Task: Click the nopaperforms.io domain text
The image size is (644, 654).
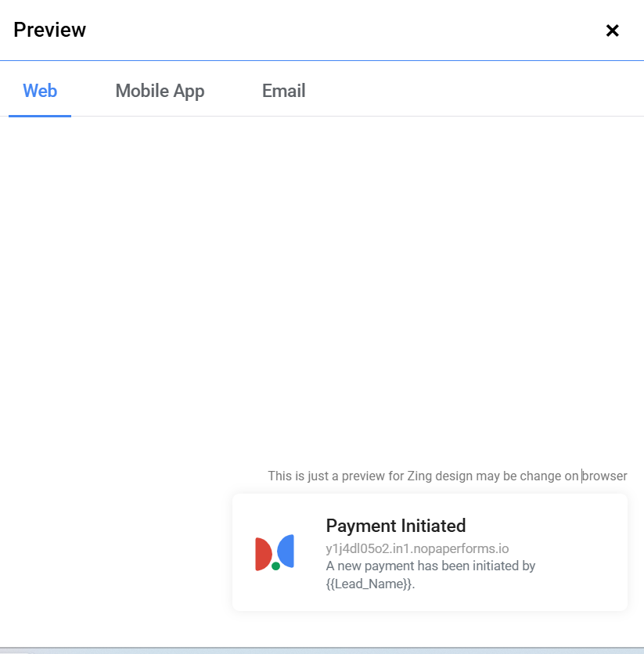Action: [417, 548]
